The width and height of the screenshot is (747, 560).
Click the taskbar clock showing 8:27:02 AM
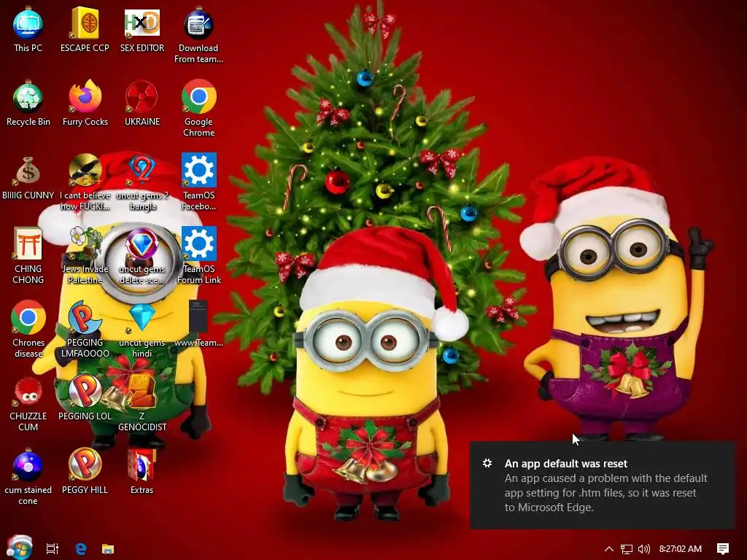click(681, 549)
